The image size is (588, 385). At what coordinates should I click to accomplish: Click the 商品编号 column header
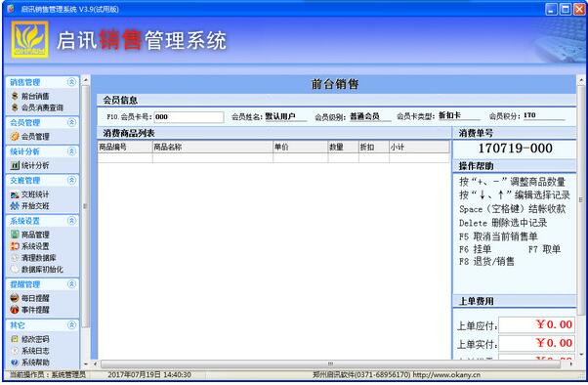click(x=125, y=148)
